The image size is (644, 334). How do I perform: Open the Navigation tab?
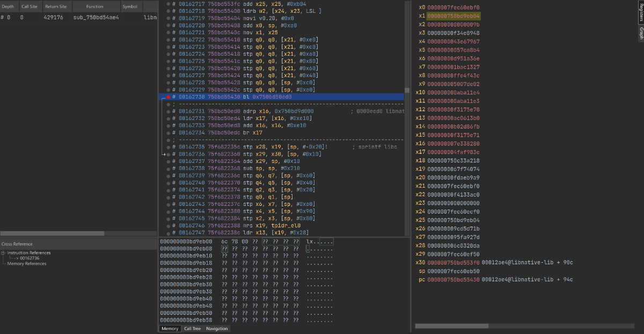point(217,329)
